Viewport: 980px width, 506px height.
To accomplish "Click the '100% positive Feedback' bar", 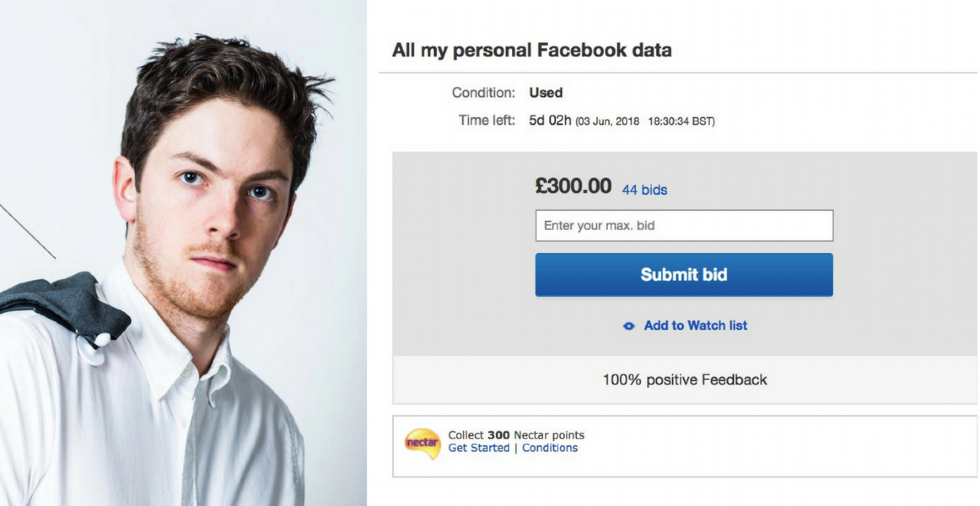I will [685, 379].
